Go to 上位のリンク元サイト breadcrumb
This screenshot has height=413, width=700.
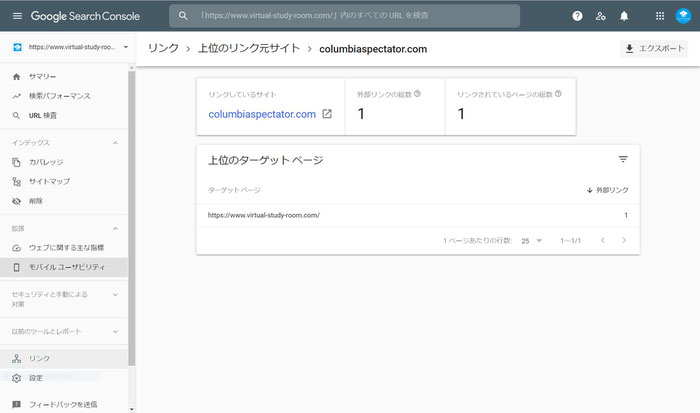tap(249, 48)
